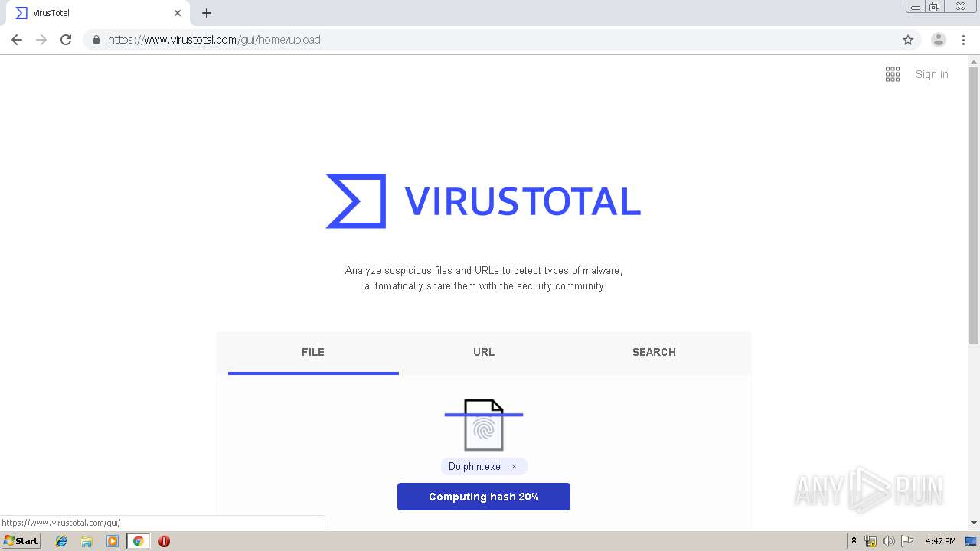The width and height of the screenshot is (980, 551).
Task: Click the page vertical scrollbar thumb
Action: 974,207
